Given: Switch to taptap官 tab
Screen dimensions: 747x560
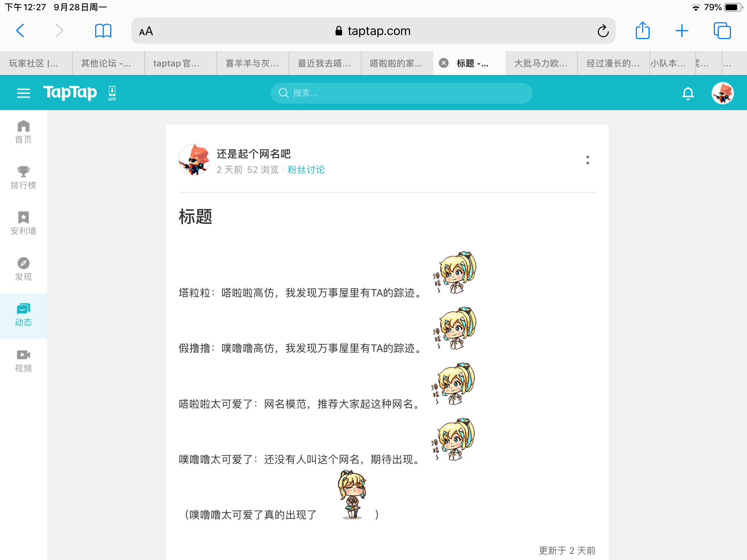Looking at the screenshot, I should [x=181, y=63].
